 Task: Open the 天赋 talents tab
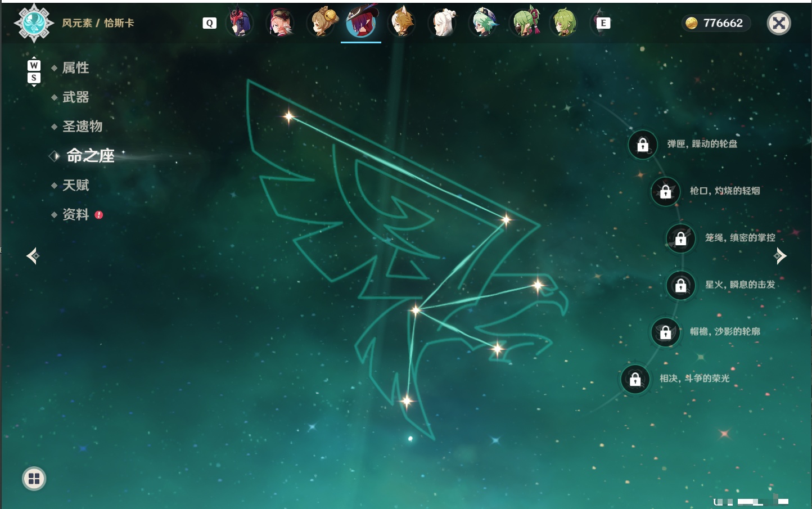75,185
